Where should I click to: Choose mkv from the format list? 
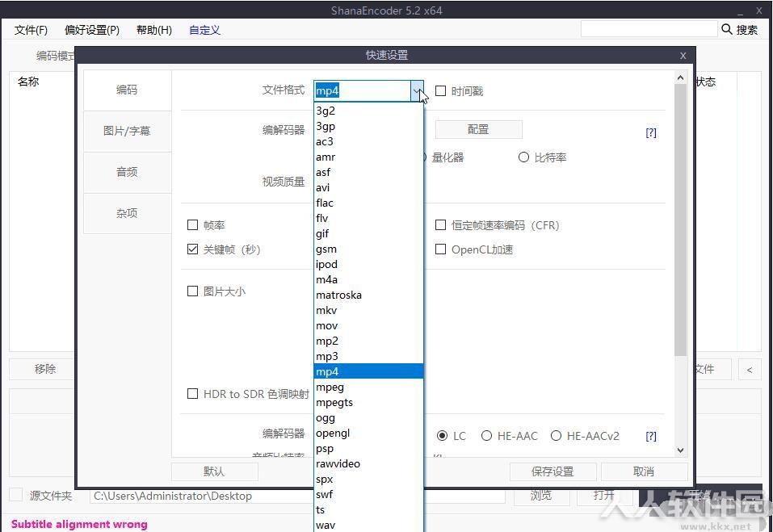click(369, 310)
